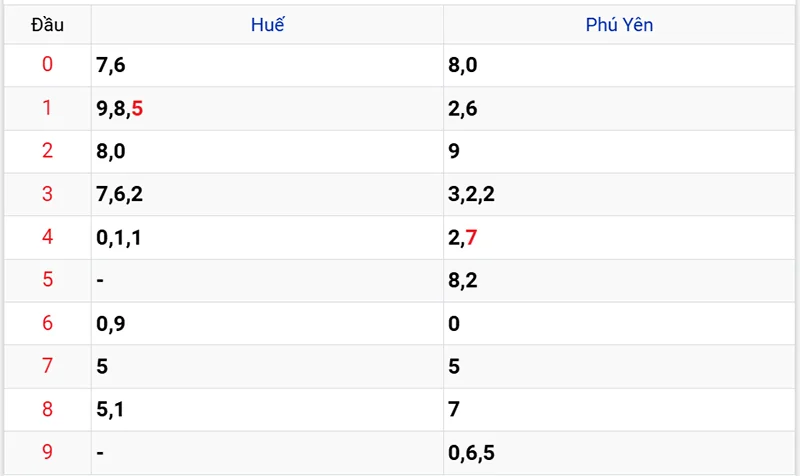Select red head digit 5 row label
This screenshot has width=800, height=476.
(x=47, y=280)
